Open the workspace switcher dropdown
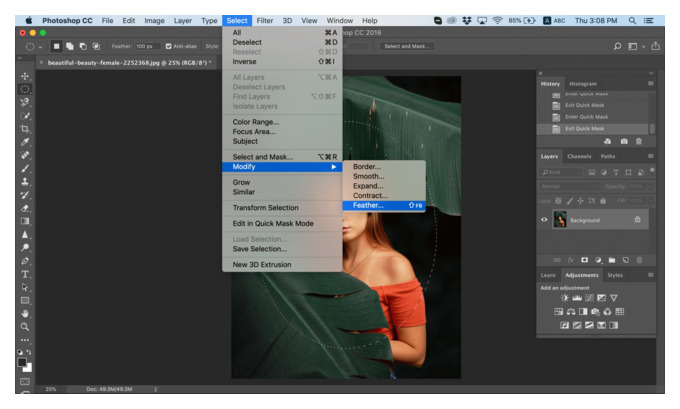 pyautogui.click(x=636, y=46)
